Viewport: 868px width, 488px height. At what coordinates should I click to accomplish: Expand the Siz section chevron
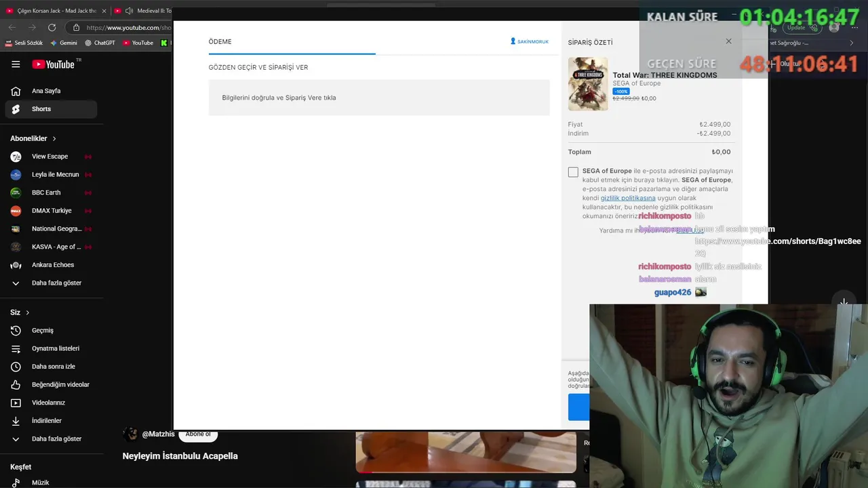tap(28, 312)
